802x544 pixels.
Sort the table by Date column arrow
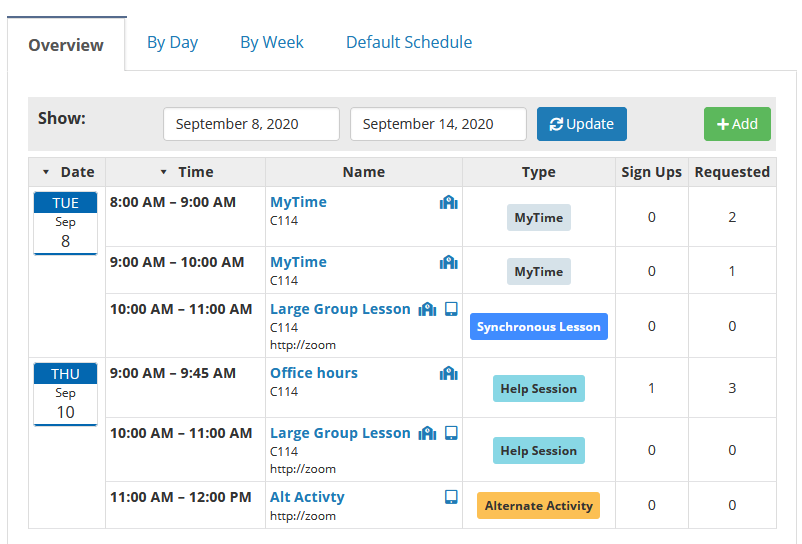(46, 172)
